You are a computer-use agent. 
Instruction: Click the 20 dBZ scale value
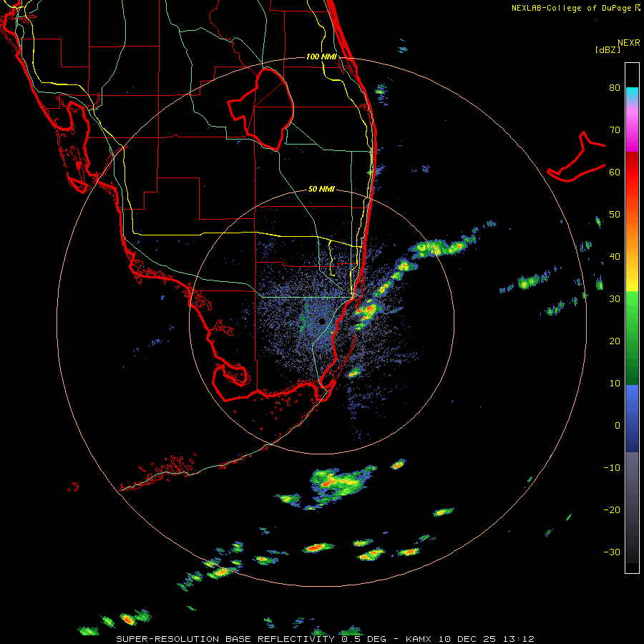(x=615, y=341)
